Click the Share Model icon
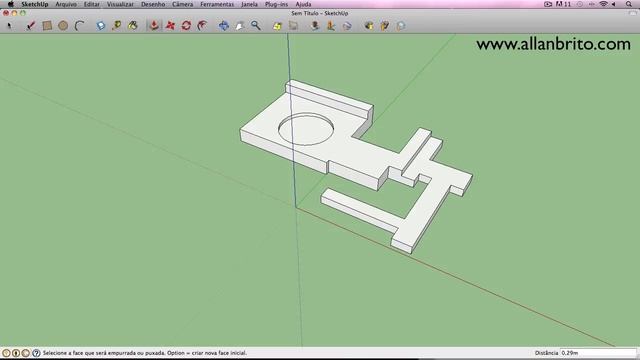 point(384,26)
